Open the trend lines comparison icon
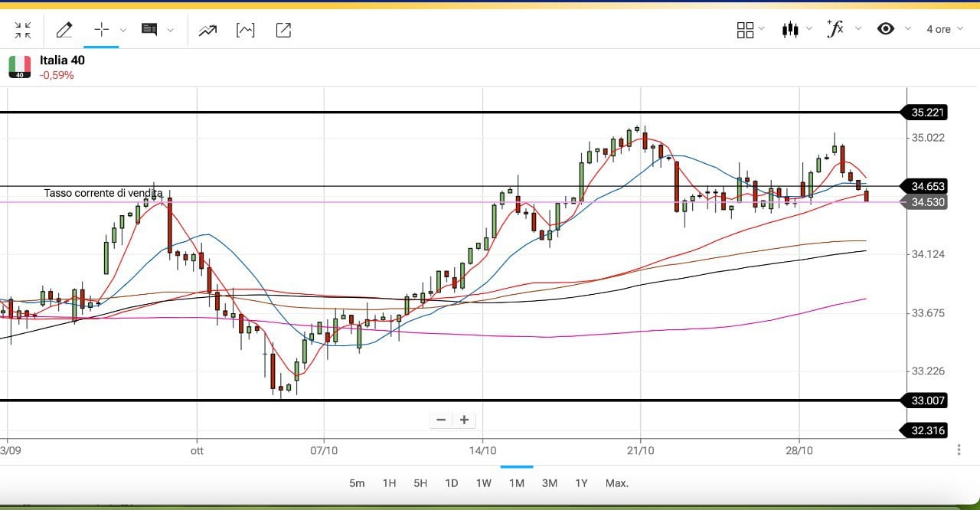This screenshot has width=980, height=510. pyautogui.click(x=207, y=30)
